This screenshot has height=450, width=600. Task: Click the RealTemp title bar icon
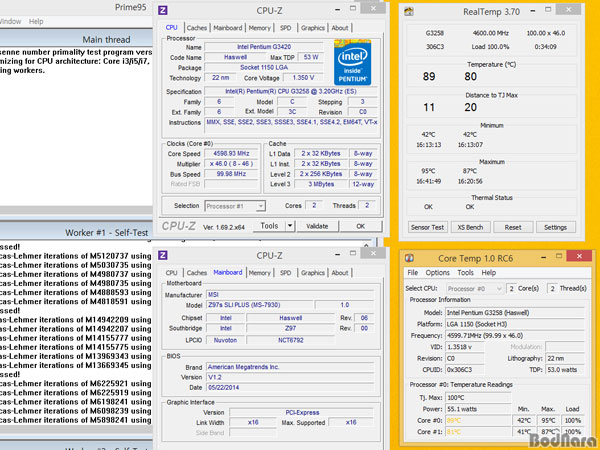409,11
